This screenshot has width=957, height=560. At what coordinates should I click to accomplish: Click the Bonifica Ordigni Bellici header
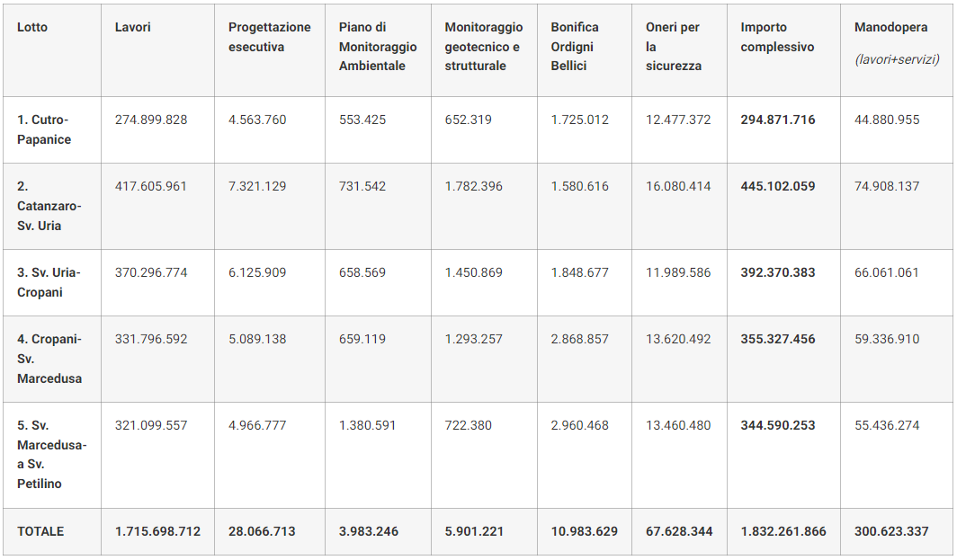click(576, 46)
